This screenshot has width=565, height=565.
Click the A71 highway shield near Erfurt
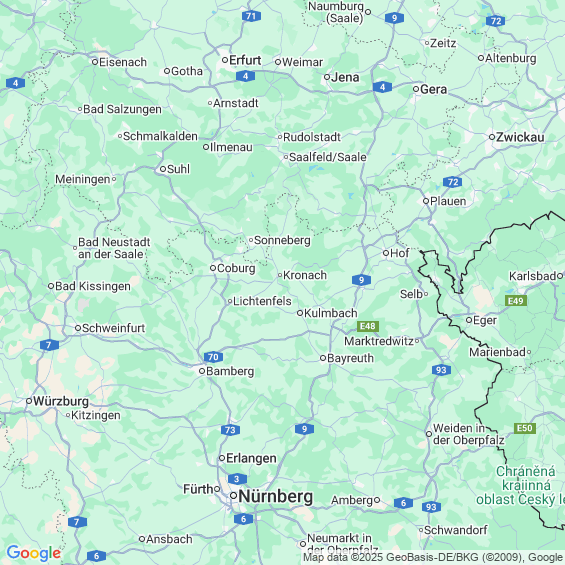[x=251, y=16]
